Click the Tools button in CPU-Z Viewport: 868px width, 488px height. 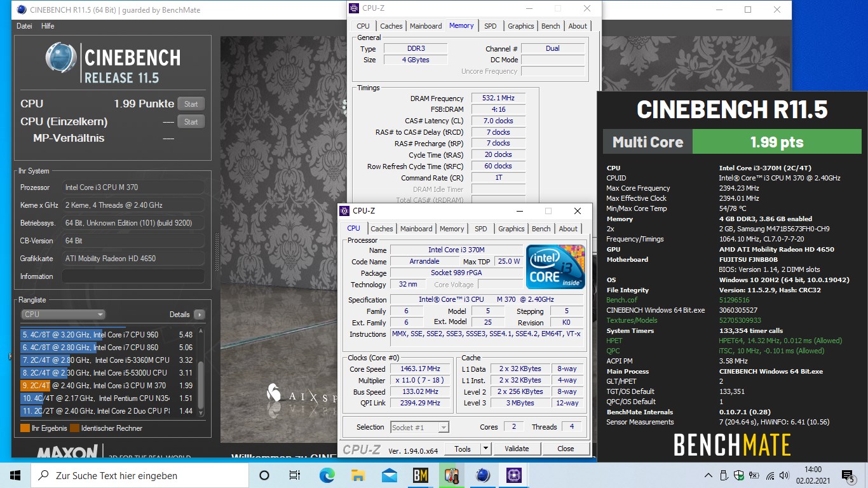point(463,449)
